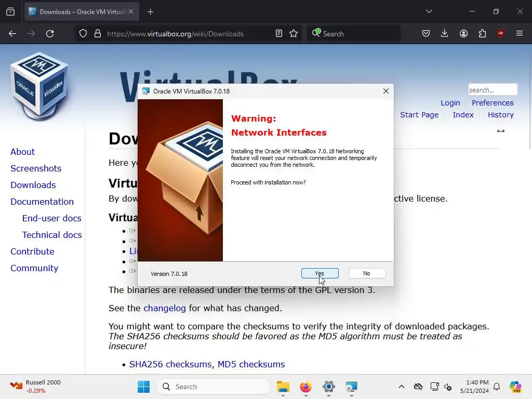
Task: Open Contribute sidebar link
Action: pos(32,251)
